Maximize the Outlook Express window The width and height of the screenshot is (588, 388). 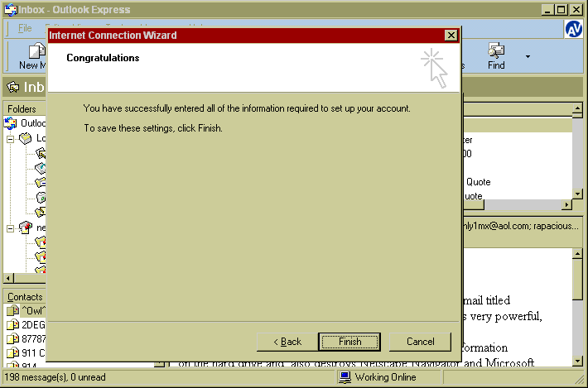(x=561, y=10)
